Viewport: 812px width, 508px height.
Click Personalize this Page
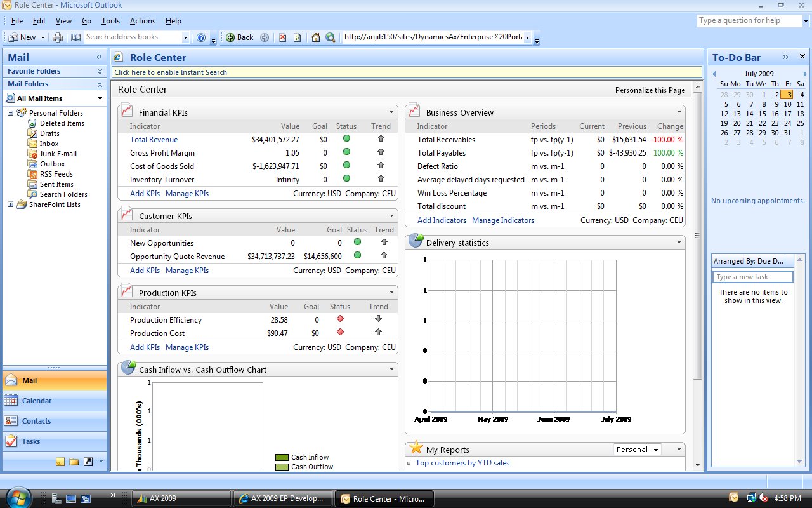coord(650,90)
